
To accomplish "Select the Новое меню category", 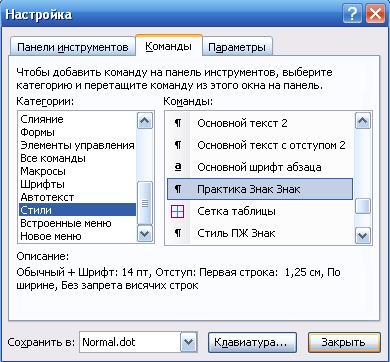I will [x=77, y=236].
